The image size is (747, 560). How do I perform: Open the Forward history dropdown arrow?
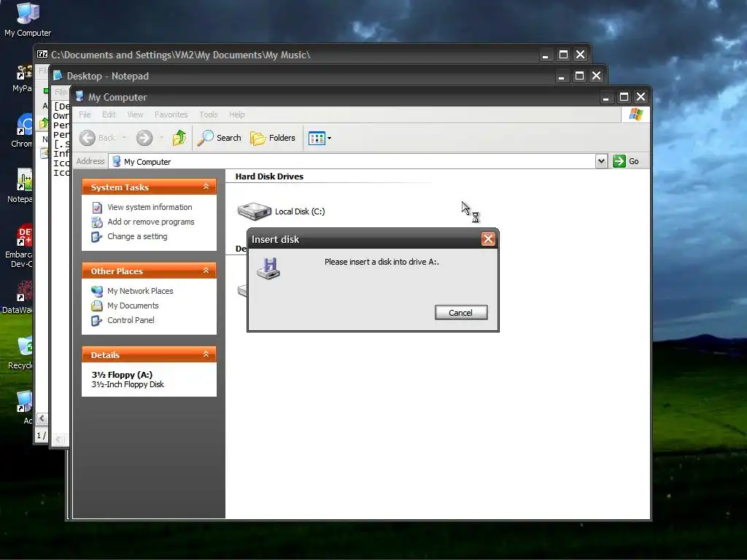coord(161,138)
